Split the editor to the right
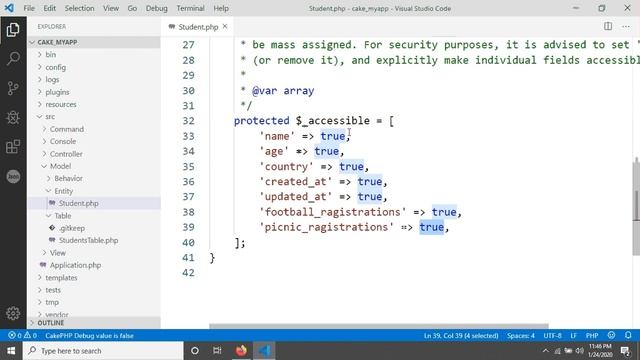640x360 pixels. (608, 27)
